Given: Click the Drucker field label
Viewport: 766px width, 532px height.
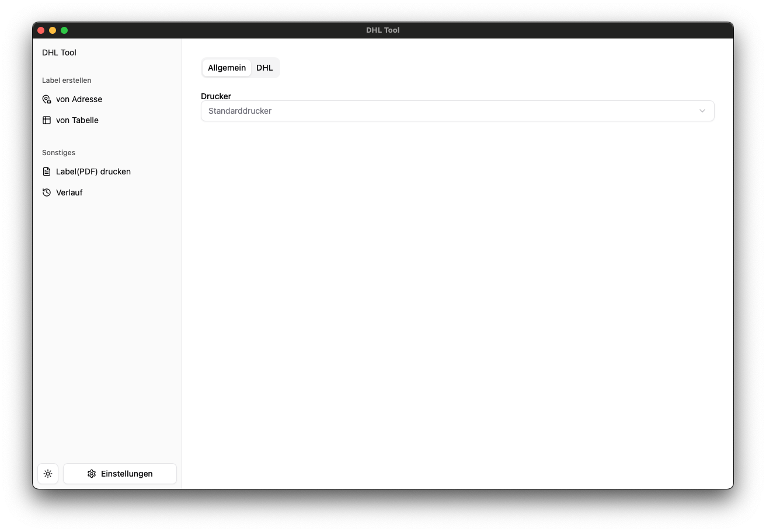Looking at the screenshot, I should click(216, 96).
